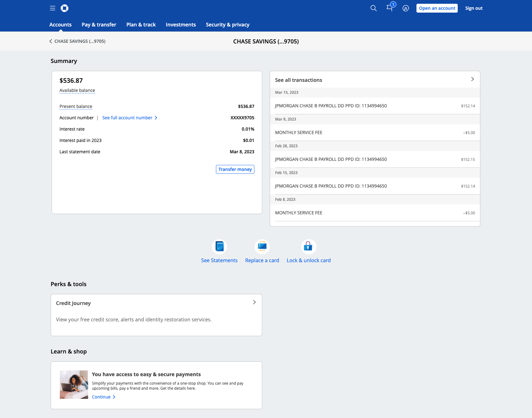Open Mar 8 MONTHLY SERVICE FEE transaction
The width and height of the screenshot is (532, 418).
(x=375, y=133)
